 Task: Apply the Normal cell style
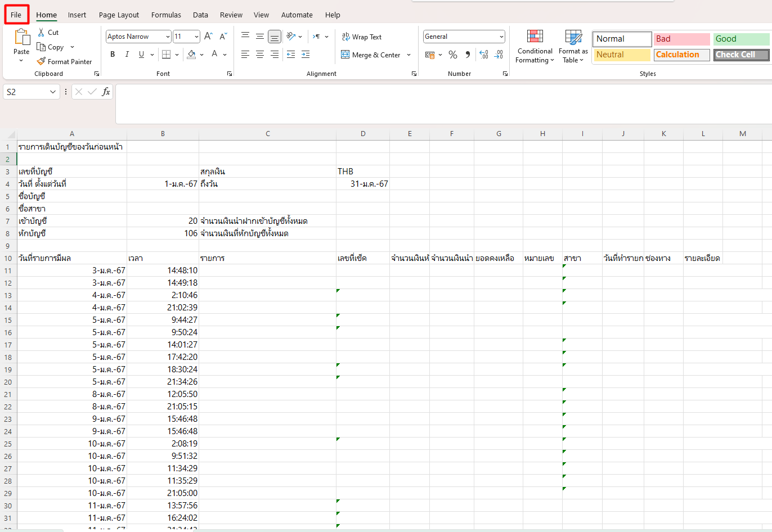(x=622, y=39)
